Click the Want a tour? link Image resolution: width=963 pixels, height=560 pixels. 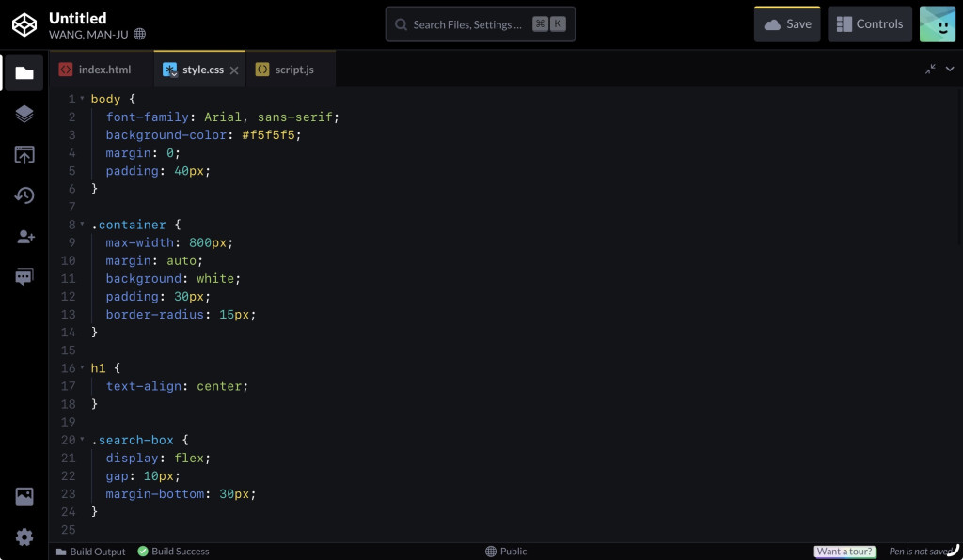(845, 552)
